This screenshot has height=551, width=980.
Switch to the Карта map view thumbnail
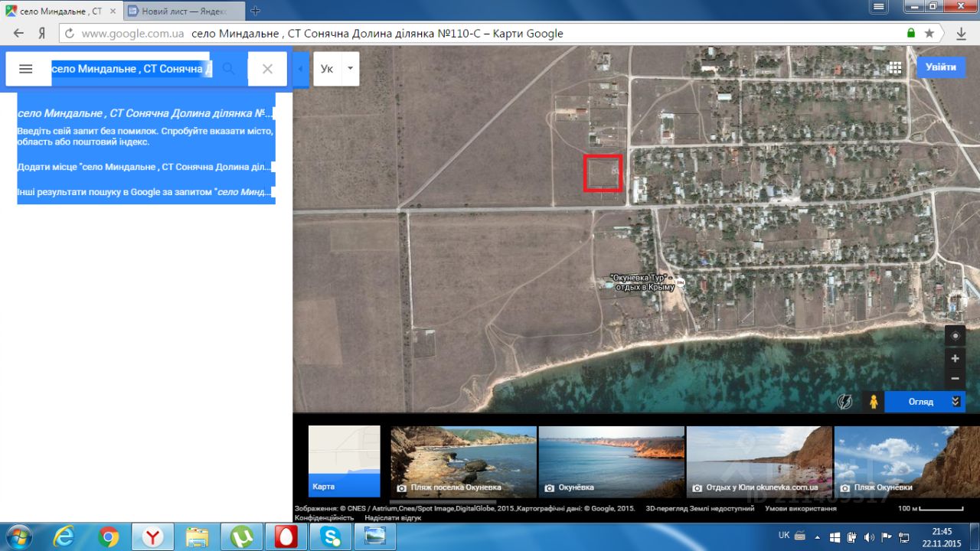point(345,461)
